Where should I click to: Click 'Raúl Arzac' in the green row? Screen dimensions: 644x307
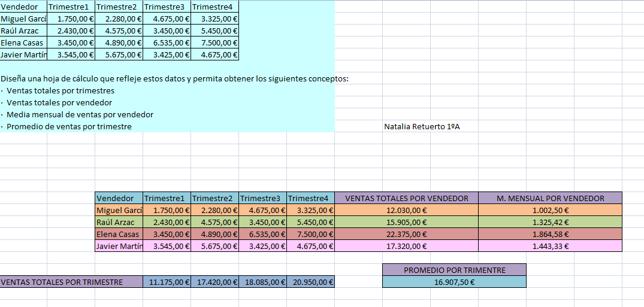coord(119,222)
